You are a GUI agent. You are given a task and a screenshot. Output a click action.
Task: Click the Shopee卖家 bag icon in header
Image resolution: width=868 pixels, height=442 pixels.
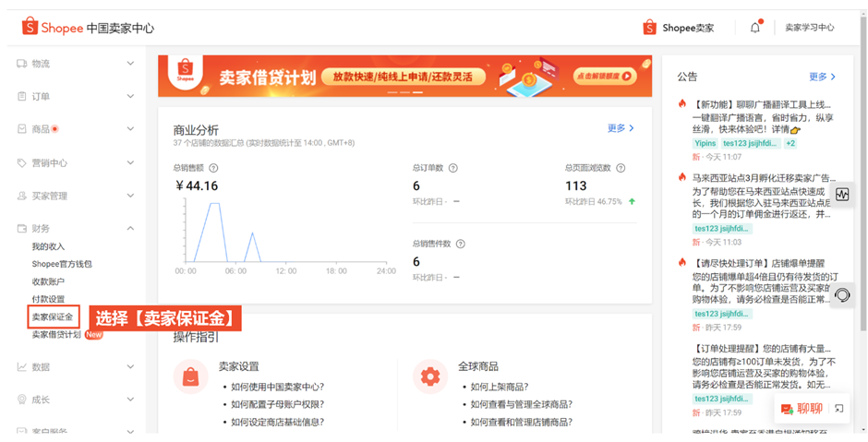(650, 28)
